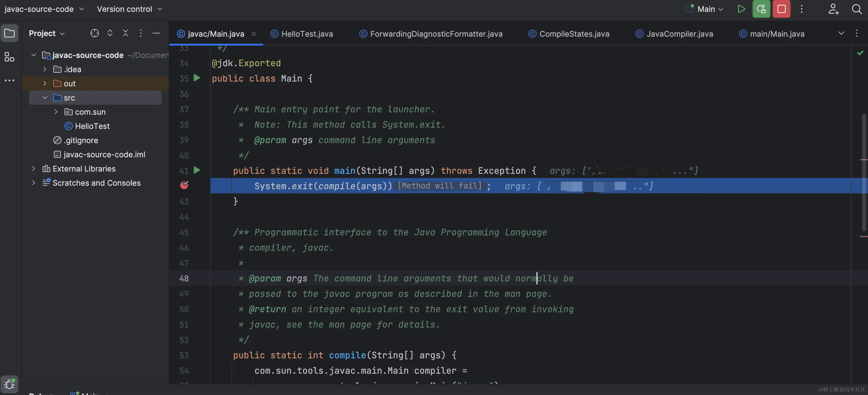Open the Structure tool window icon

click(9, 57)
